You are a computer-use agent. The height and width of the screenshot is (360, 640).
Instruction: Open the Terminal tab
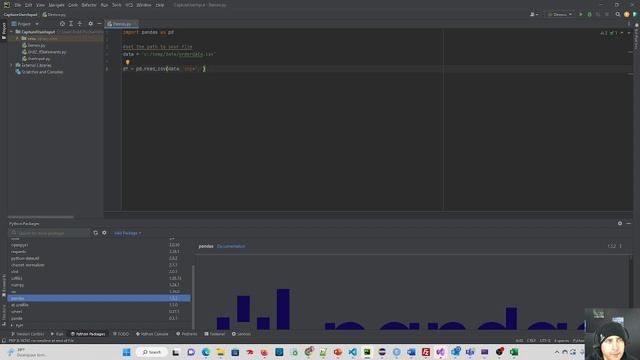(x=215, y=334)
